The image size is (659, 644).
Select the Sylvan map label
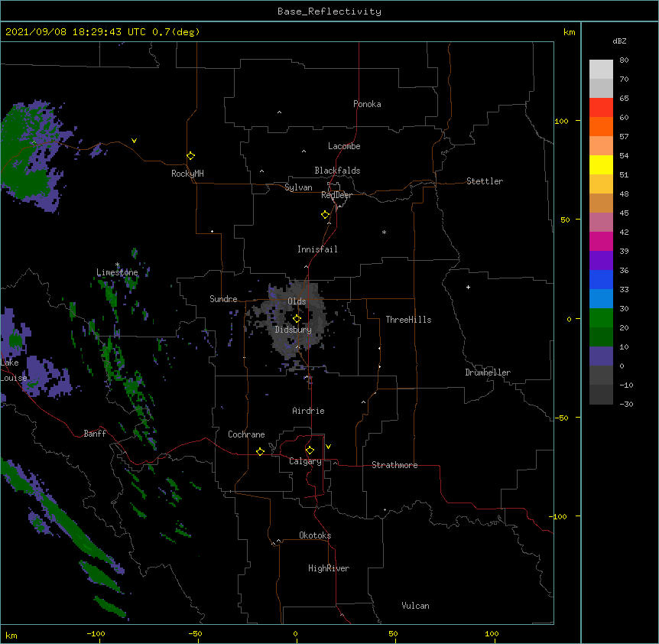pyautogui.click(x=298, y=187)
